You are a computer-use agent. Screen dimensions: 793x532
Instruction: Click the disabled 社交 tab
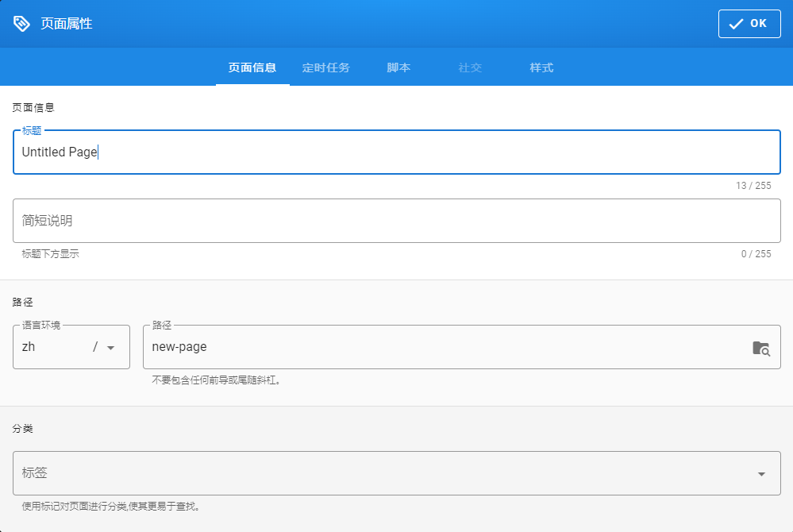470,67
